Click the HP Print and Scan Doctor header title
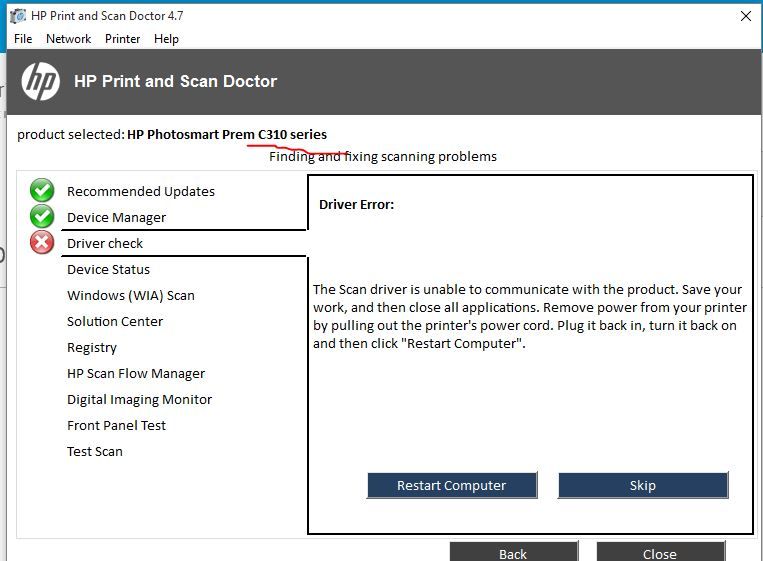 point(175,81)
